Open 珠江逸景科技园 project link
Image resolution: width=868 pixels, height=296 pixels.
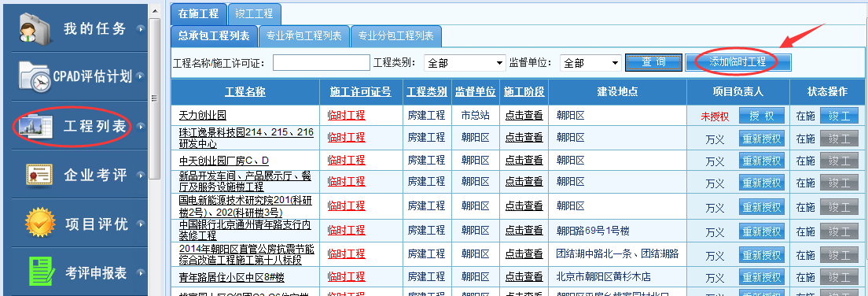click(246, 138)
